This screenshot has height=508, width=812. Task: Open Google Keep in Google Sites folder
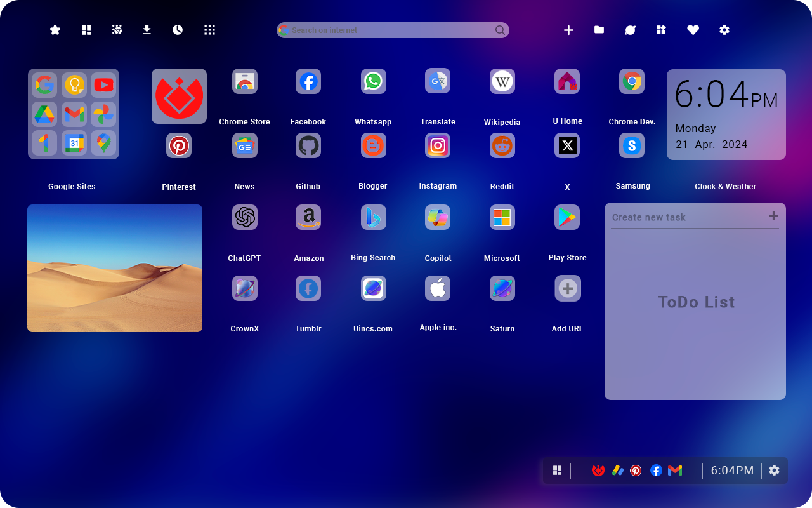pyautogui.click(x=74, y=84)
